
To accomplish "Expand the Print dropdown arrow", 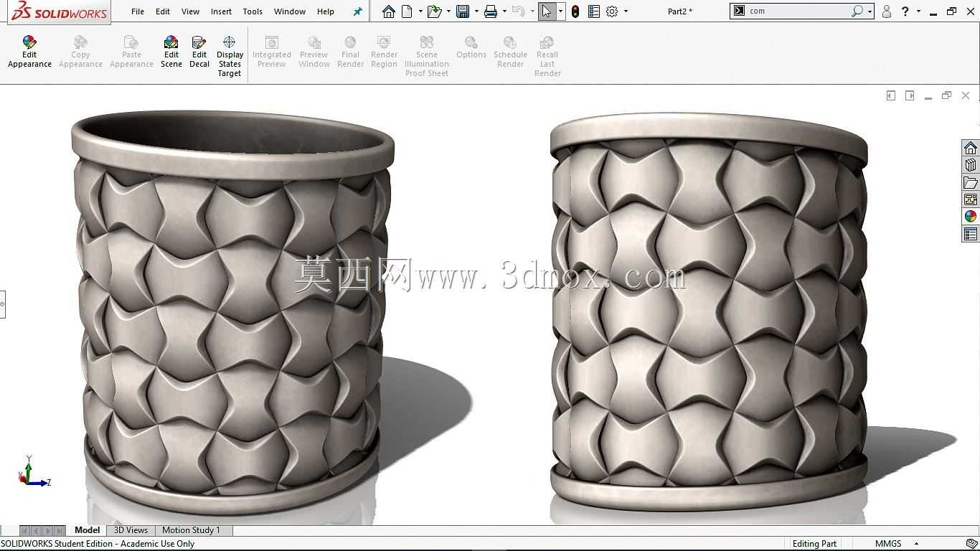I will point(504,11).
